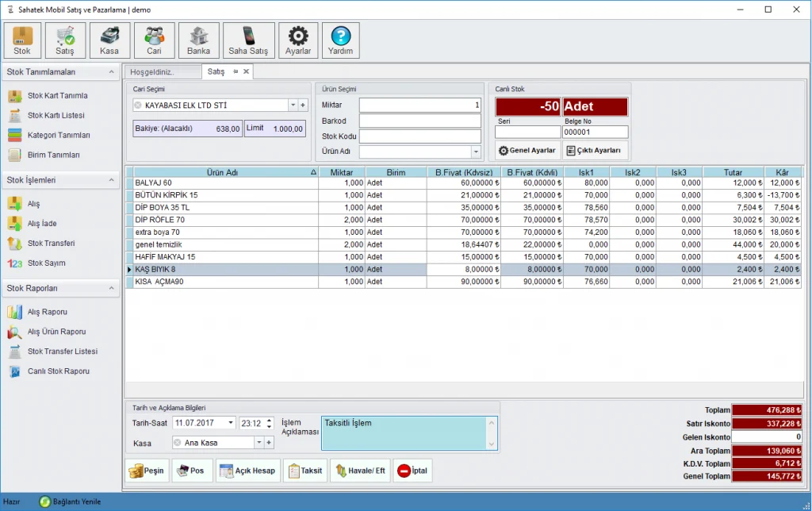
Task: Open the Cari accounts module
Action: coord(154,40)
